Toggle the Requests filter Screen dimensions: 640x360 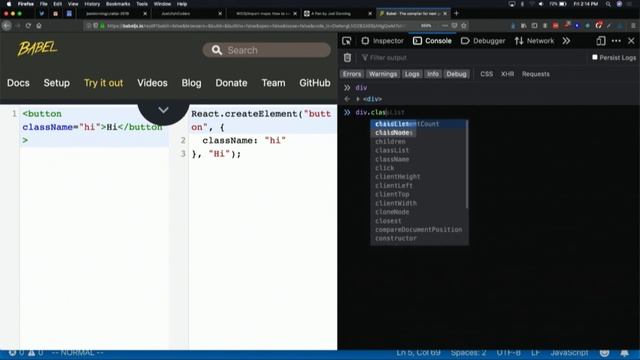pyautogui.click(x=536, y=74)
